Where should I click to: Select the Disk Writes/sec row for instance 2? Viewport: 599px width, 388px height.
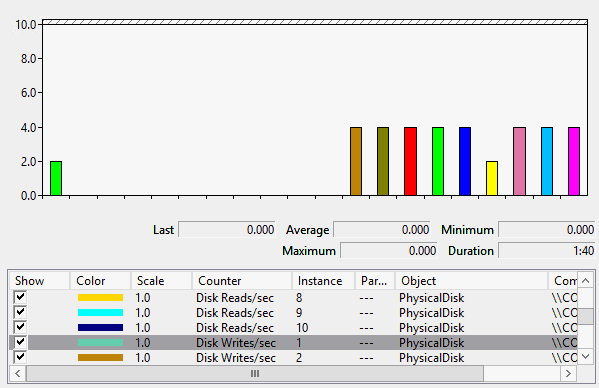293,357
